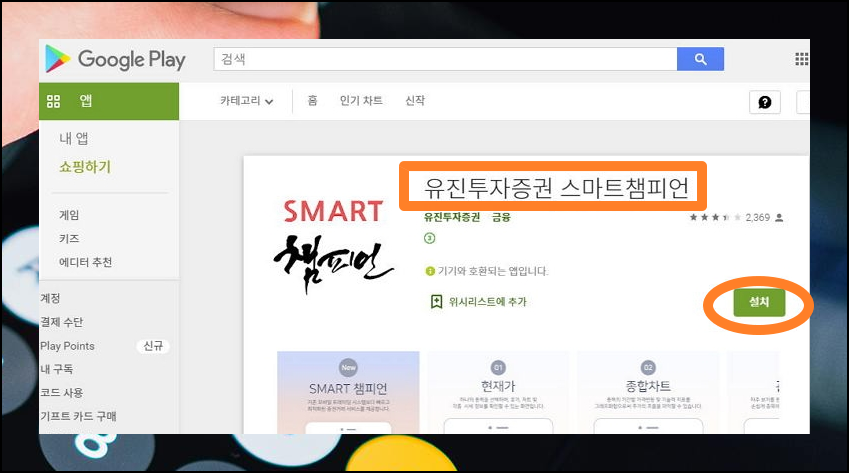The image size is (849, 473).
Task: Click the 2,369 ratings count
Action: (757, 218)
